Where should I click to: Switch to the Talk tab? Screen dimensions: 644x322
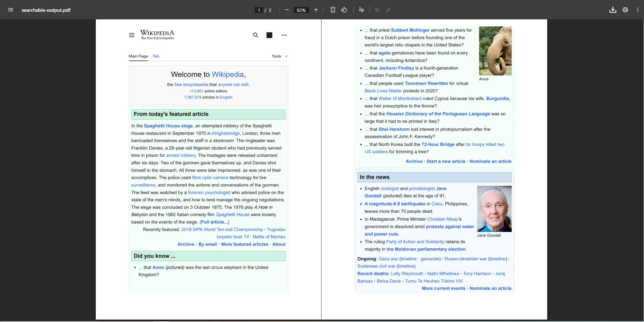coord(156,56)
